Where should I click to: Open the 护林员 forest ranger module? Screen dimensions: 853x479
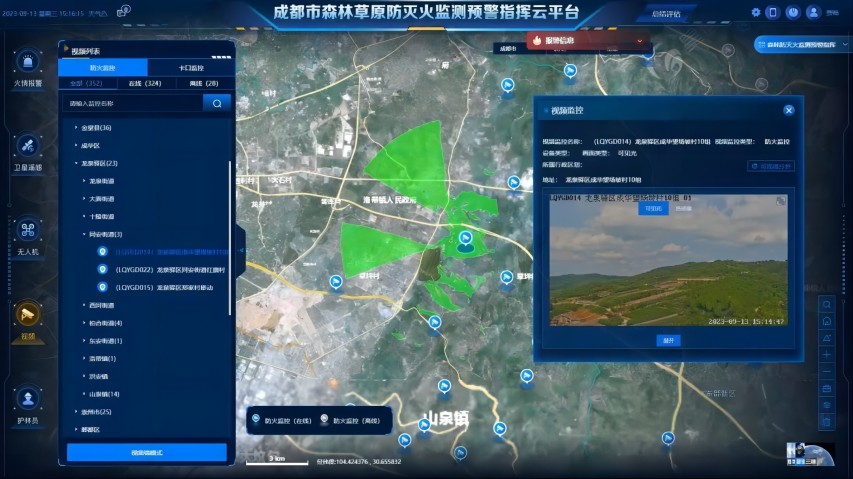point(28,400)
